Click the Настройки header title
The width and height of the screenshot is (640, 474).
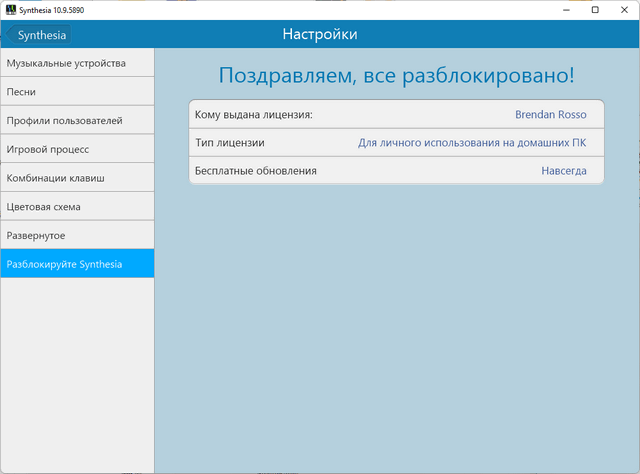point(320,35)
